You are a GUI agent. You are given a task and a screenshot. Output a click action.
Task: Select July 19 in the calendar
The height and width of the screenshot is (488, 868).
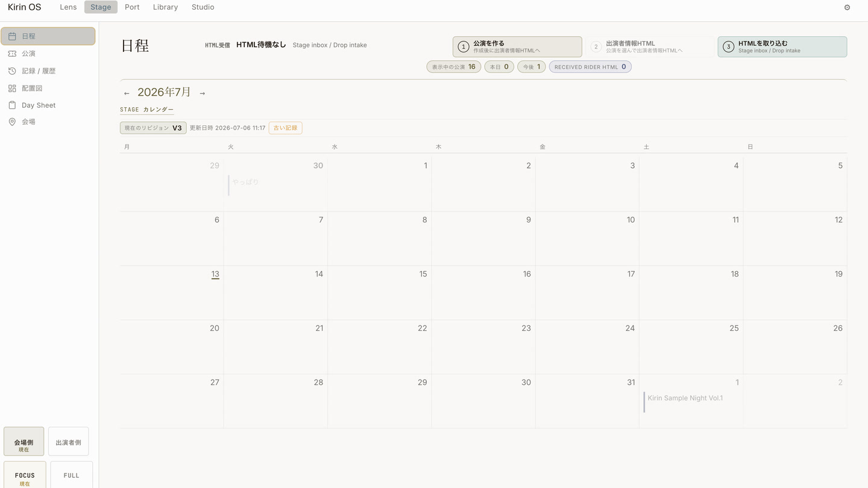(x=795, y=292)
